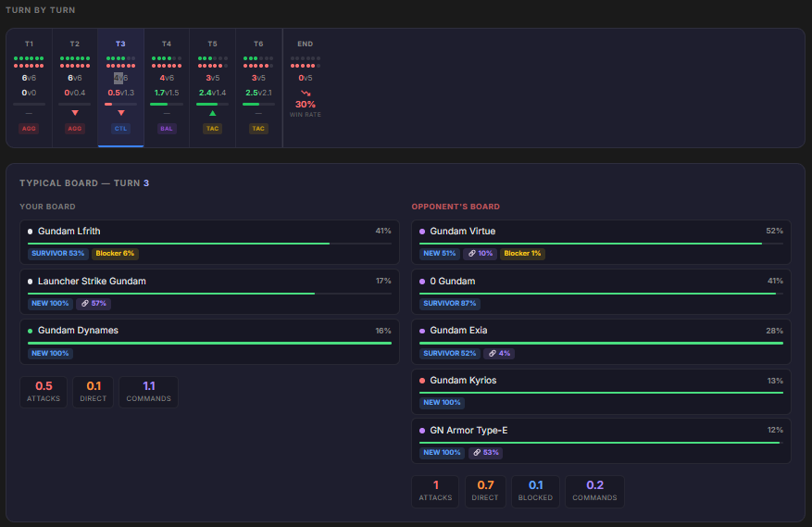The image size is (812, 527).
Task: Select the T6 turn column
Action: [258, 88]
